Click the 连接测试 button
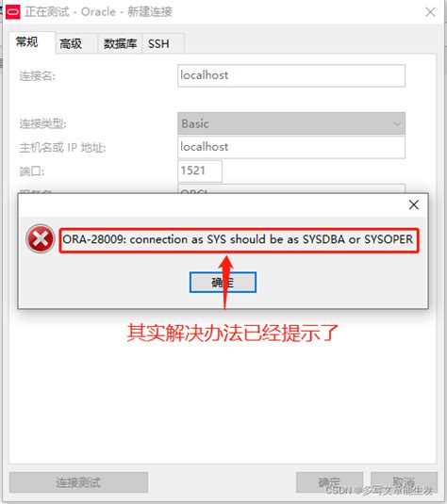The width and height of the screenshot is (447, 504). point(78,482)
